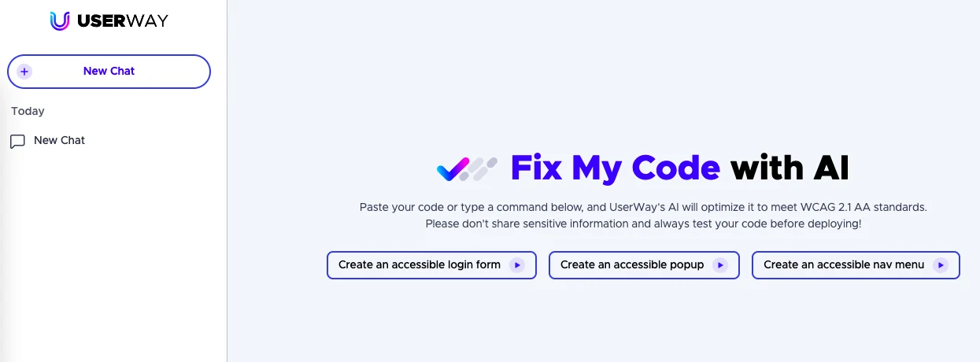Click the plus icon in New Chat
This screenshot has height=362, width=980.
(x=24, y=72)
